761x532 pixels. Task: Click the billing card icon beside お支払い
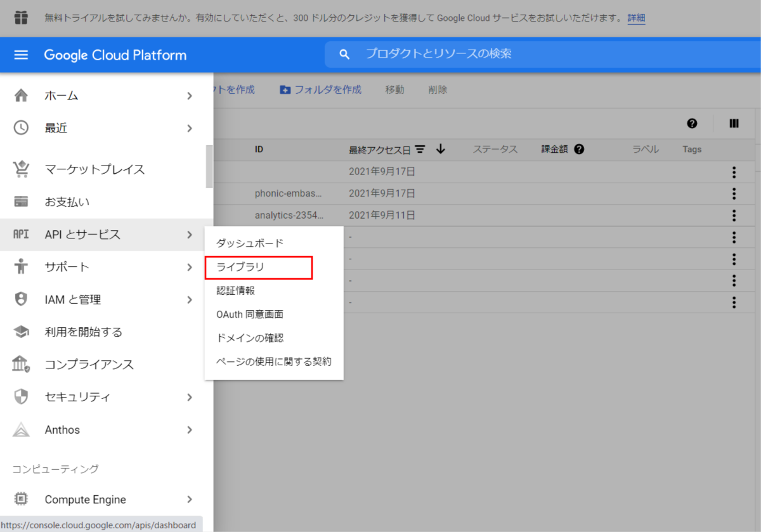tap(21, 202)
